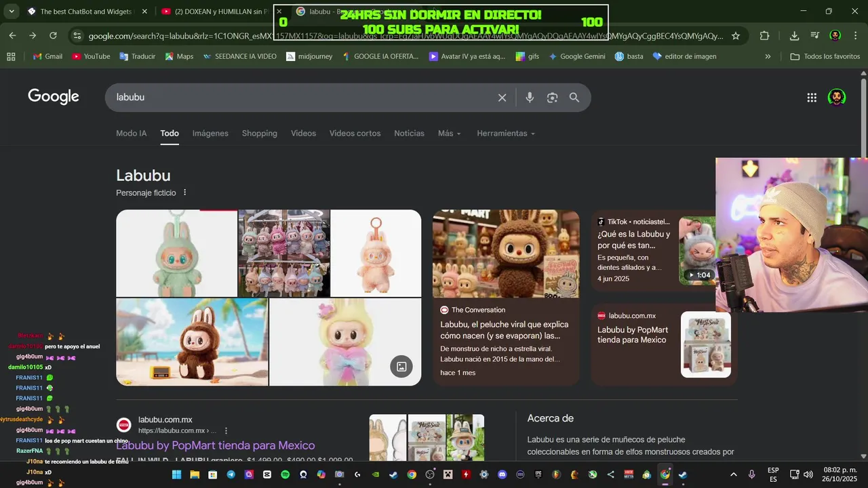This screenshot has height=488, width=868.
Task: Select the Noticias search tab
Action: tap(409, 134)
